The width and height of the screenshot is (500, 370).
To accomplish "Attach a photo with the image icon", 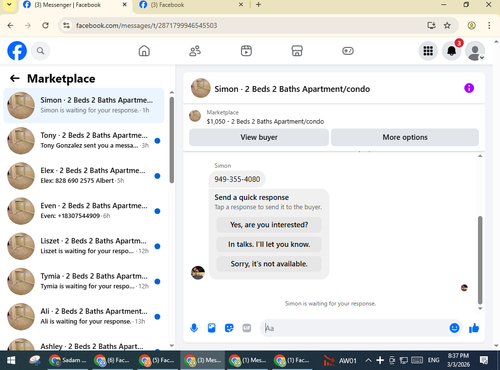I will 212,328.
